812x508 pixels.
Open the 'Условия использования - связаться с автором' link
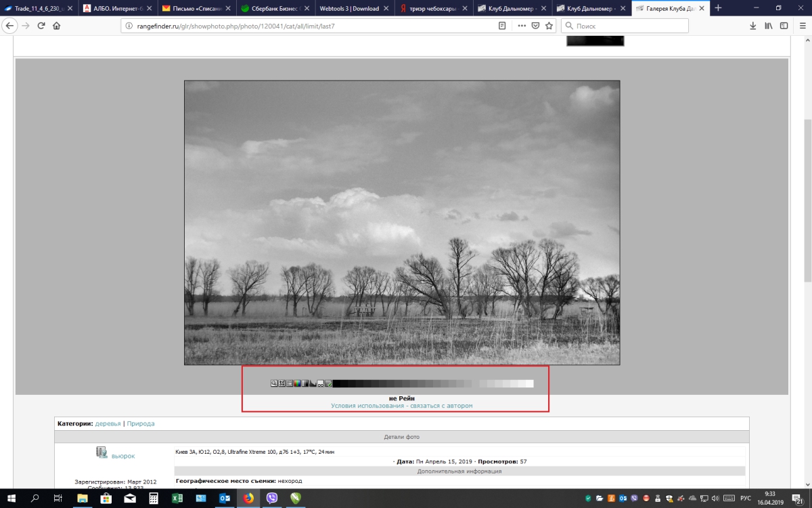click(x=401, y=406)
